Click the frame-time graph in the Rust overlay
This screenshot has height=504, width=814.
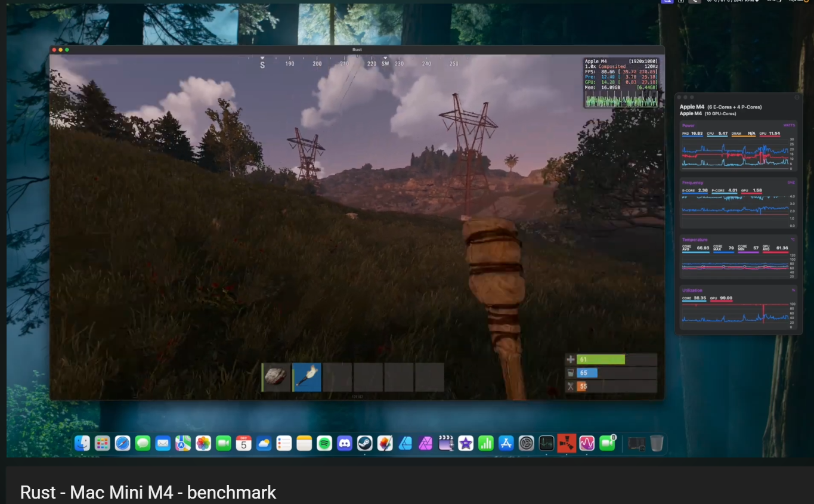(621, 99)
